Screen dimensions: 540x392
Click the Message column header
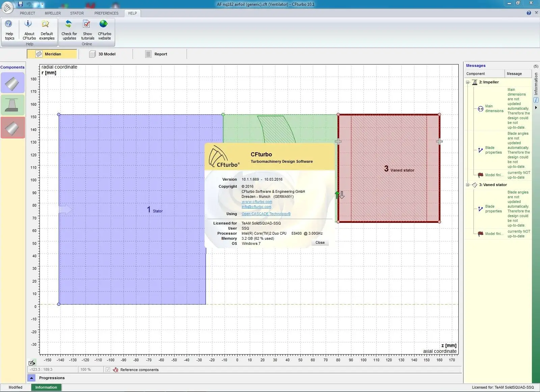coord(518,74)
